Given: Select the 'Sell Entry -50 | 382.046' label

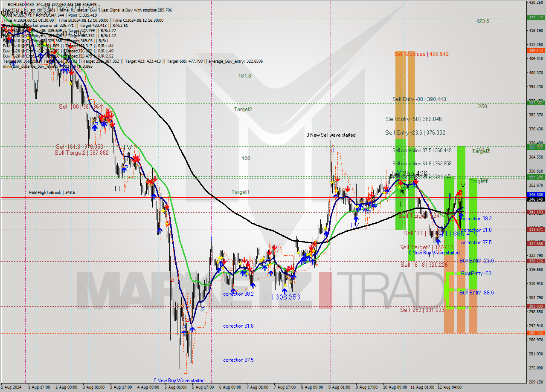Looking at the screenshot, I should coord(414,119).
